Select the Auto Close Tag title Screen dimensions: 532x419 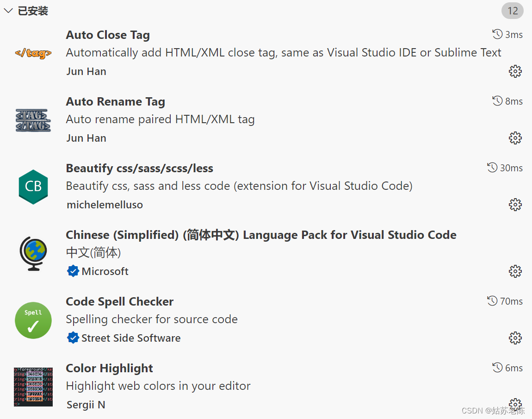[108, 35]
